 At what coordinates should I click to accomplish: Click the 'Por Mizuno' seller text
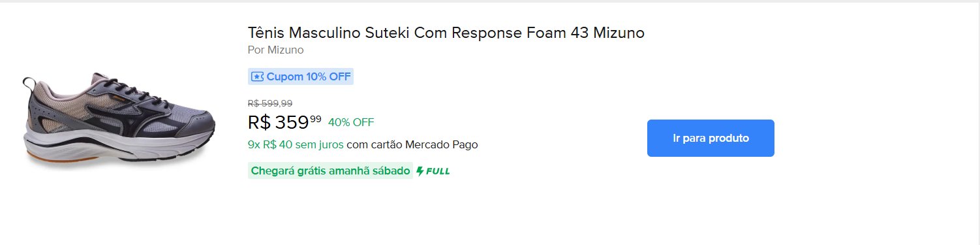coord(276,50)
